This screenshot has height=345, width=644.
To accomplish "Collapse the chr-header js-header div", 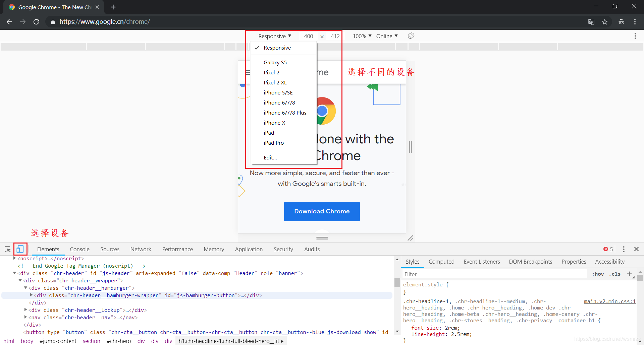I will (x=14, y=273).
